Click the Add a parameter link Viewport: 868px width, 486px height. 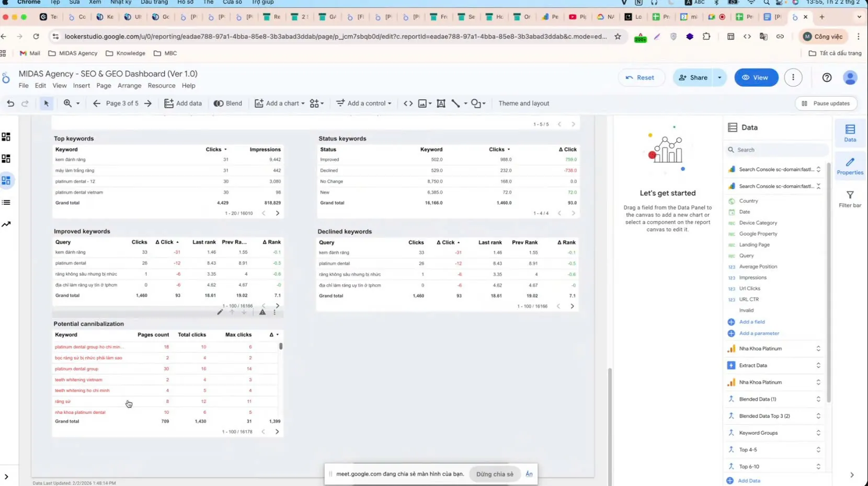point(759,333)
